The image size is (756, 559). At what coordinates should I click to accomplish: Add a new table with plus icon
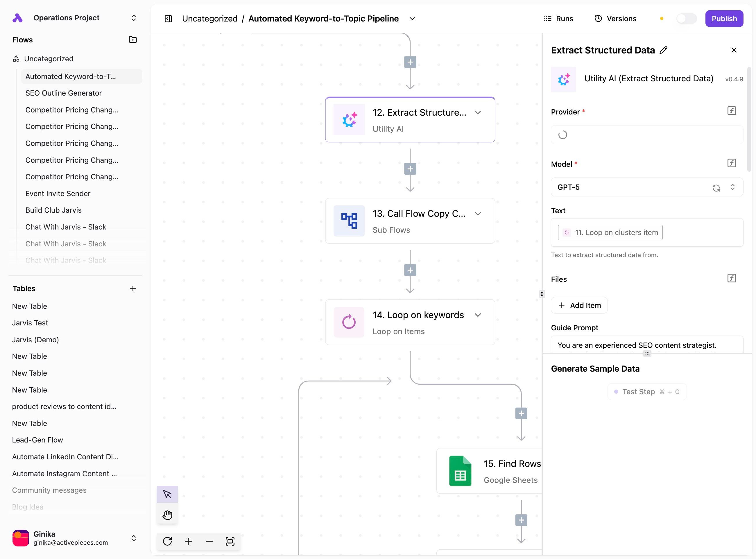[133, 288]
